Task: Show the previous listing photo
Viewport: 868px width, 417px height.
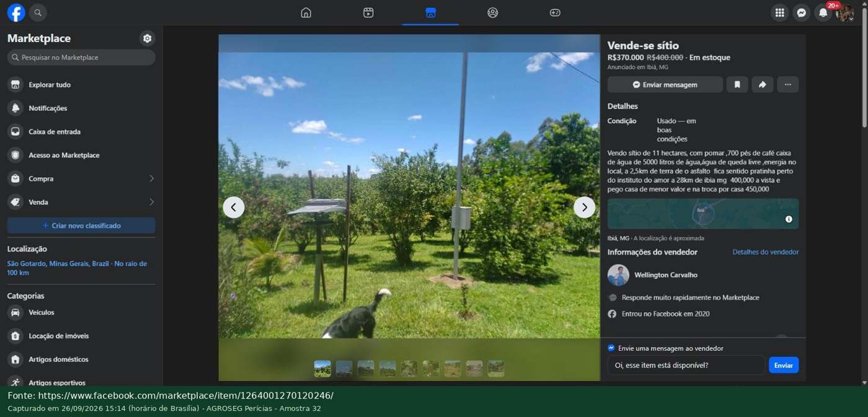Action: 234,207
